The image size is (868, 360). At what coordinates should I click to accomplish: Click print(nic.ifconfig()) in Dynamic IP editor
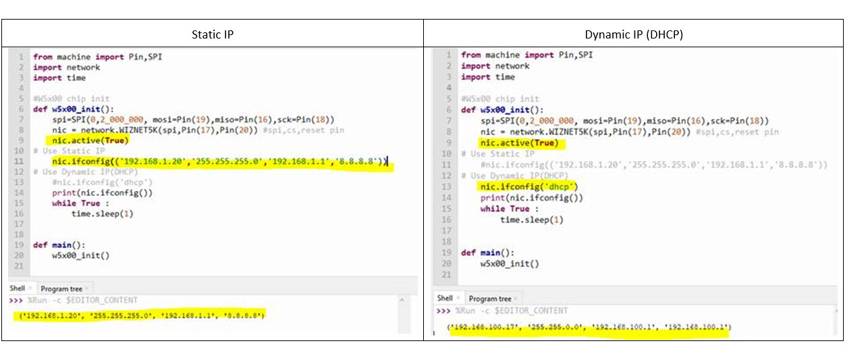pyautogui.click(x=532, y=198)
